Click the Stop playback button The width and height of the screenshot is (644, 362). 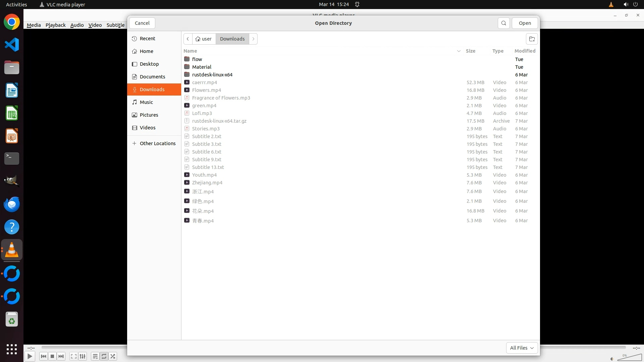tap(52, 356)
